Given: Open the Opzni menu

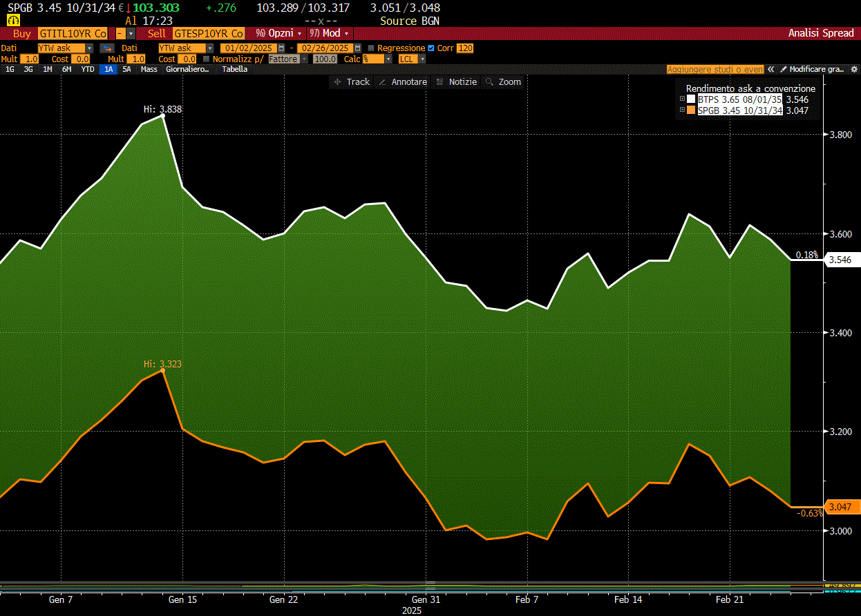Looking at the screenshot, I should [x=279, y=32].
